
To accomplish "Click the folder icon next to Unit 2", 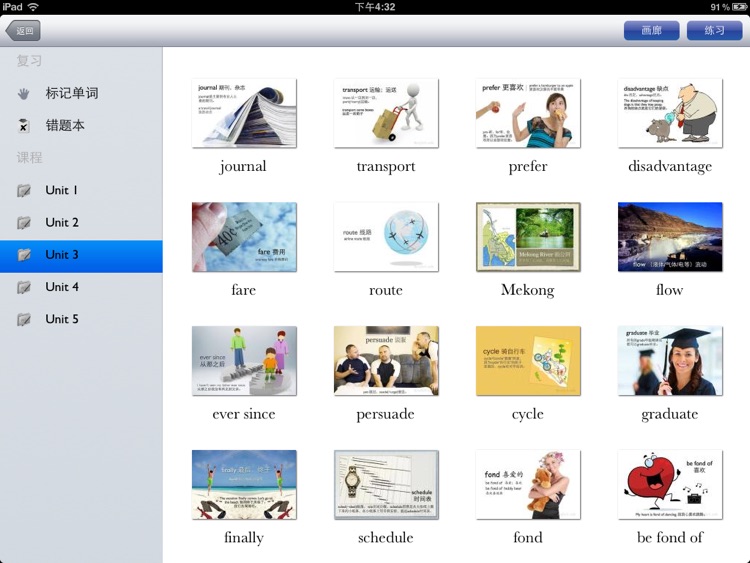I will point(24,222).
